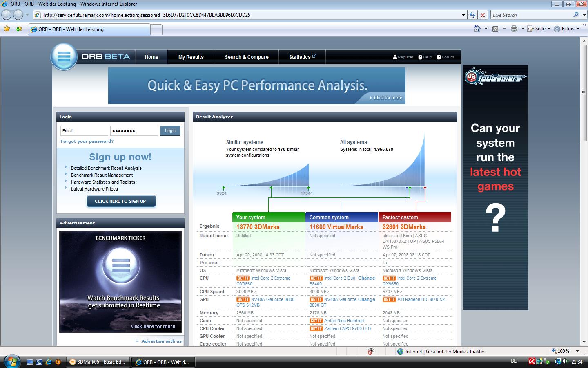Click the Forum link in header

tap(445, 57)
